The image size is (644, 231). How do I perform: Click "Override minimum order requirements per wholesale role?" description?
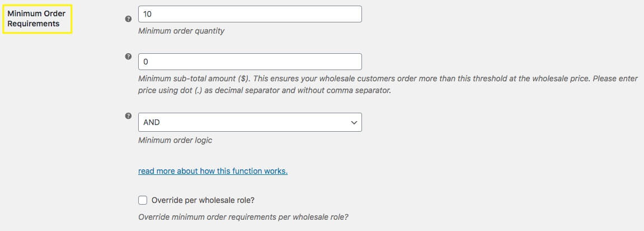click(x=243, y=217)
